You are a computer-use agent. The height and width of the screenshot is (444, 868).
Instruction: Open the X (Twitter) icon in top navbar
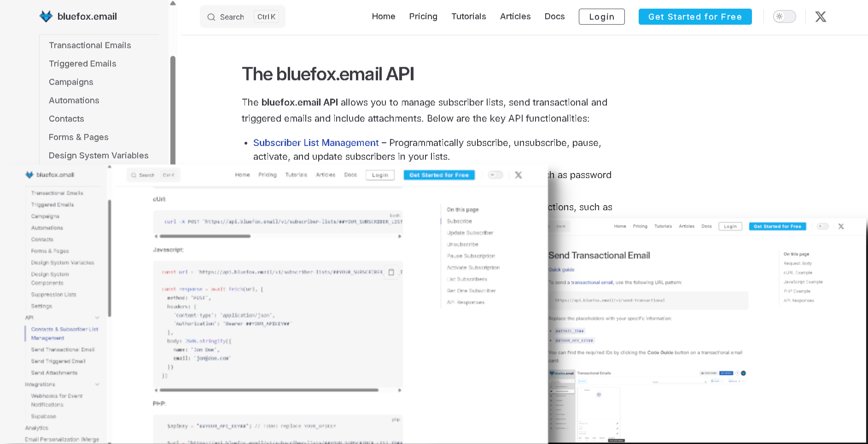[820, 17]
